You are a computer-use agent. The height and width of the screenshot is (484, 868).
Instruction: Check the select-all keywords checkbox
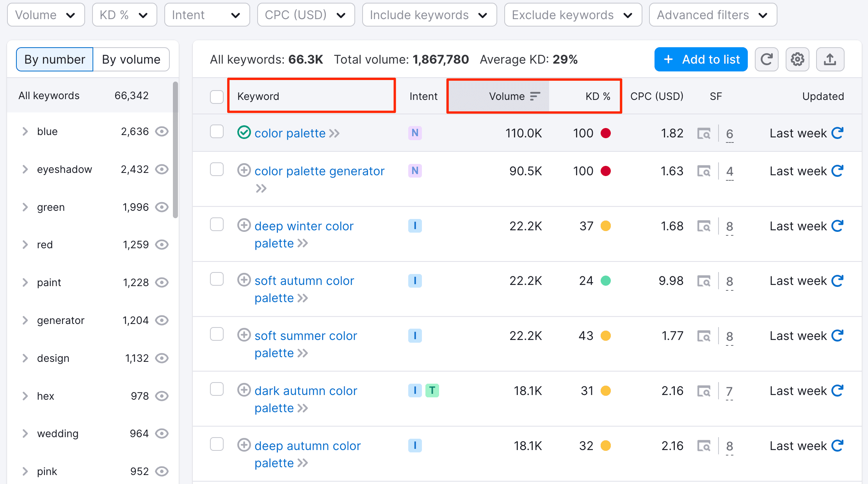pyautogui.click(x=217, y=96)
